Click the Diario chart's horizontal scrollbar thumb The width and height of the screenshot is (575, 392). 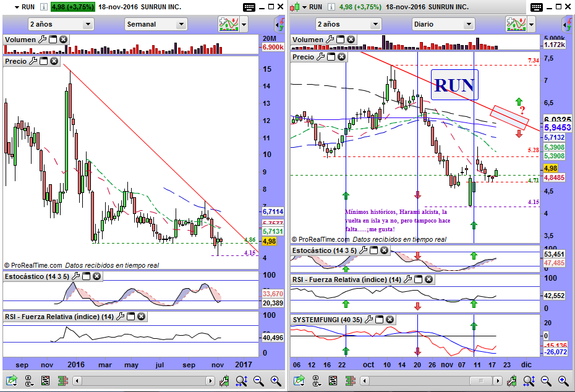(x=481, y=381)
